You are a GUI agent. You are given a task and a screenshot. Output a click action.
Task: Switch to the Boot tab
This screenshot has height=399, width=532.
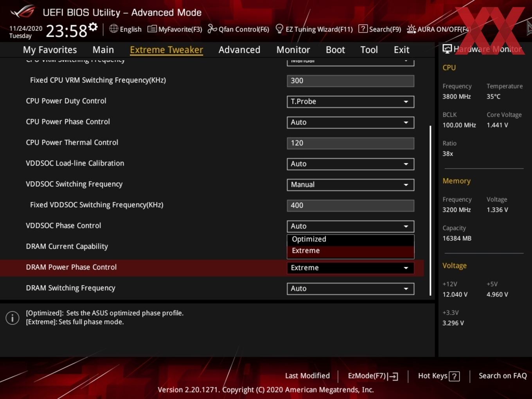point(335,50)
